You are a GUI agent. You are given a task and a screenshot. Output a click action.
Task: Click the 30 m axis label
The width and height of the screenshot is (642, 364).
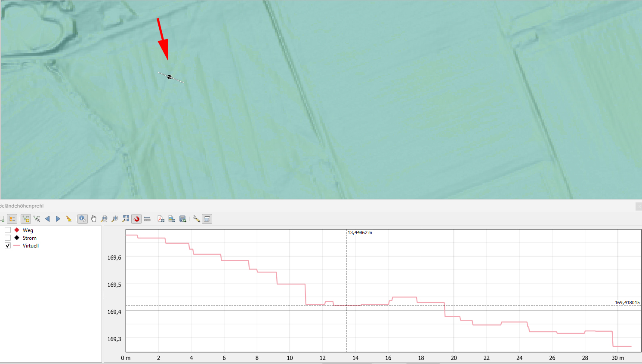pyautogui.click(x=618, y=358)
